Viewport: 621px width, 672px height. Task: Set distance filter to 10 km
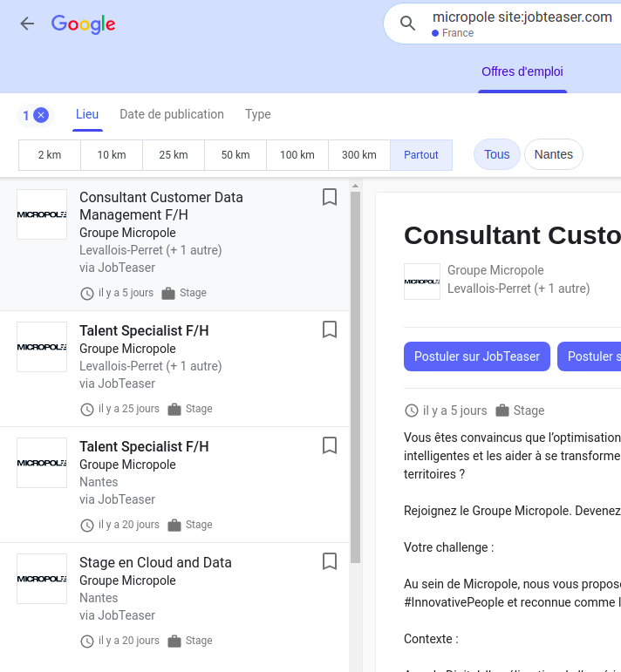tap(112, 155)
